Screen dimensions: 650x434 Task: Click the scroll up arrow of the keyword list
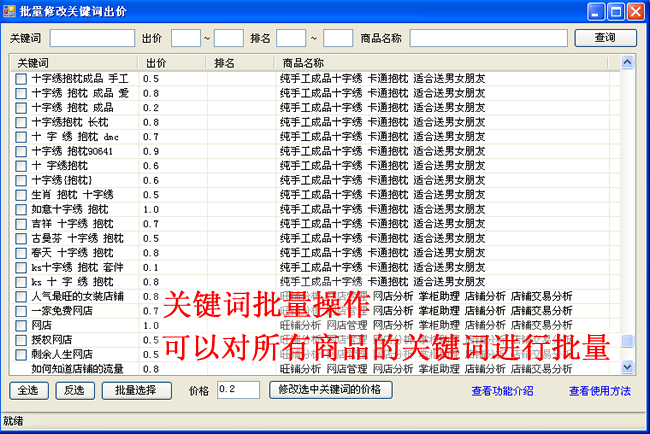[627, 62]
